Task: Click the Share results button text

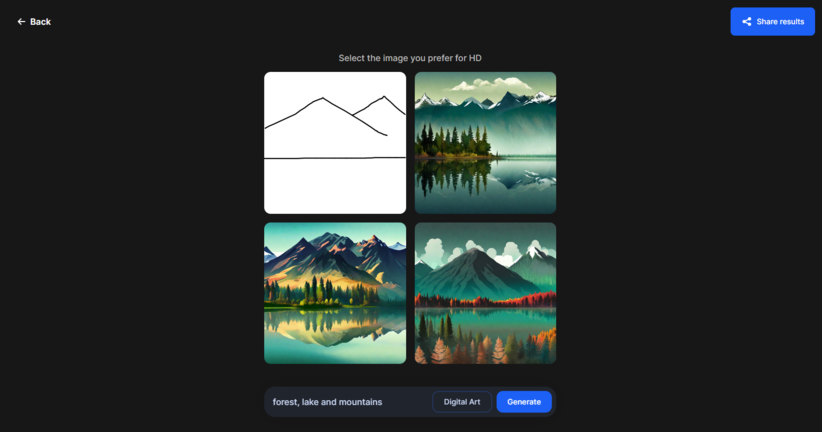Action: tap(780, 21)
